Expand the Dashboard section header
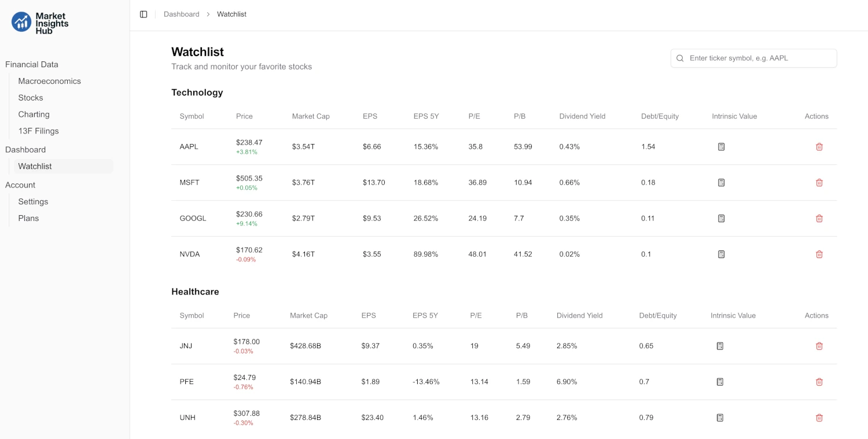Image resolution: width=868 pixels, height=439 pixels. (x=25, y=149)
